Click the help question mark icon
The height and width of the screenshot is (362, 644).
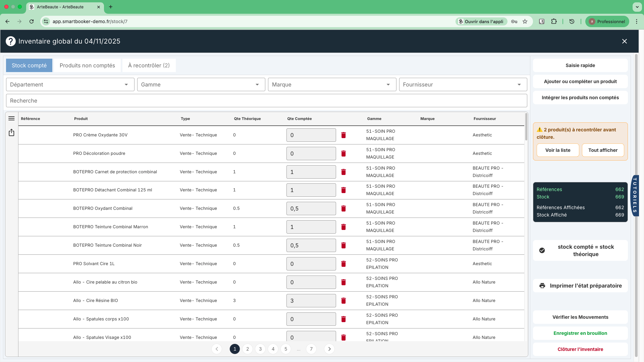(11, 41)
